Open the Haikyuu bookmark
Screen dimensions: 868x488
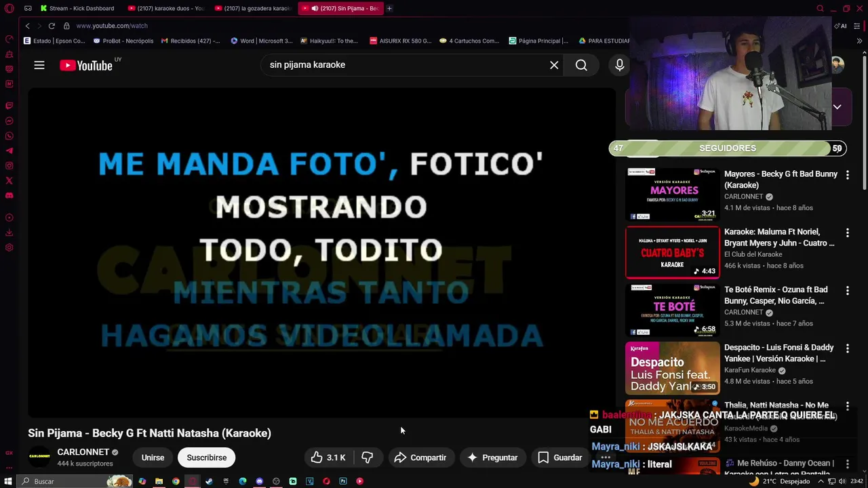click(330, 41)
